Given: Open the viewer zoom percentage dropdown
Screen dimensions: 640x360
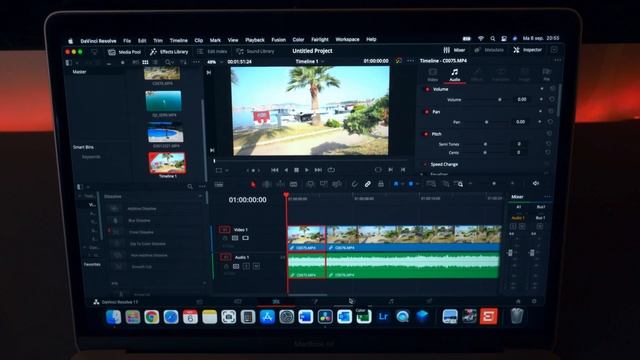Looking at the screenshot, I should pyautogui.click(x=215, y=62).
